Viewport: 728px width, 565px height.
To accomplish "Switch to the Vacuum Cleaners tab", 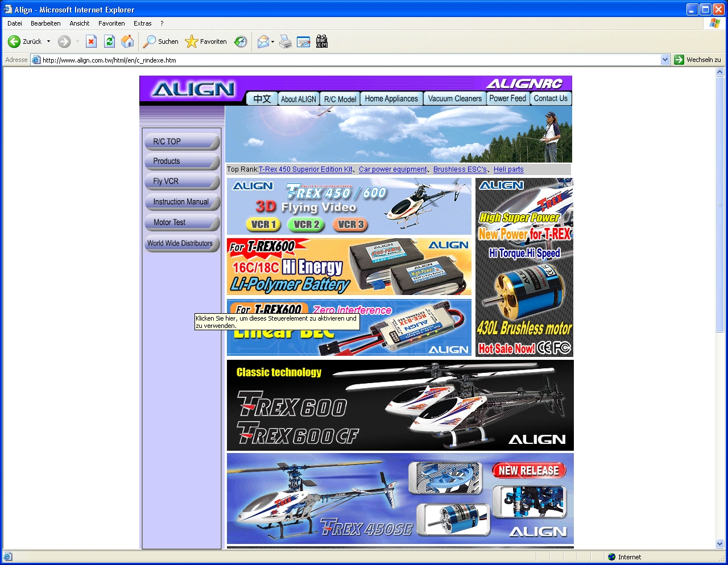I will point(454,98).
